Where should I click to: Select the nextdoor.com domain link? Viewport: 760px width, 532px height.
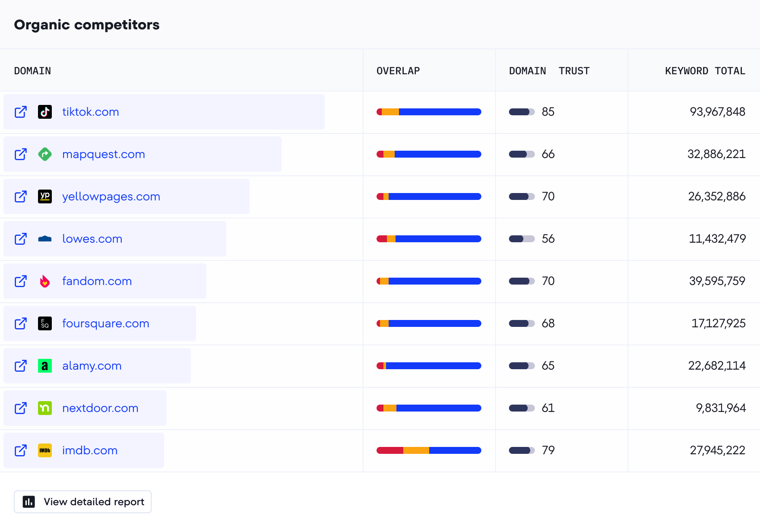[100, 408]
